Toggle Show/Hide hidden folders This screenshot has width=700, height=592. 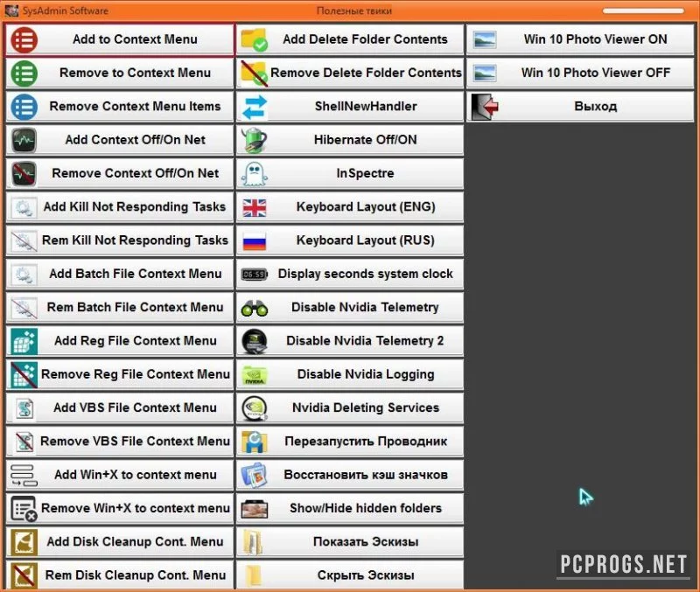(350, 509)
